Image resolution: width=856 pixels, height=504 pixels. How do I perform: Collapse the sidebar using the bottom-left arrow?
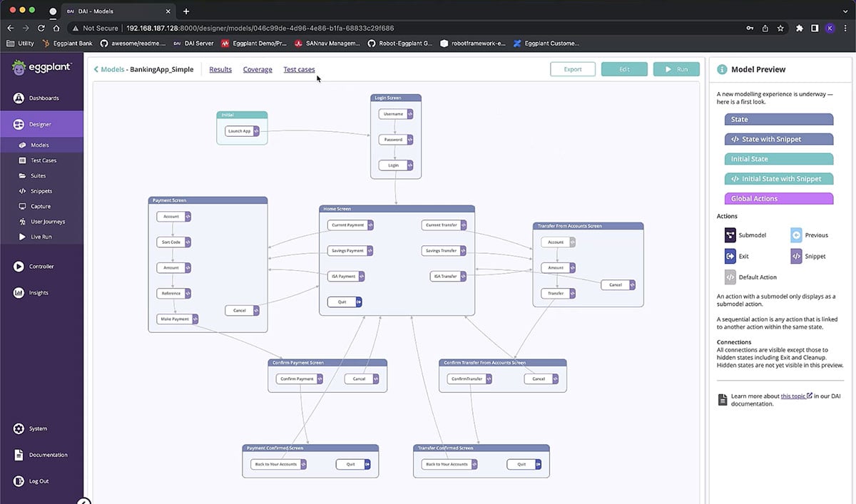point(83,502)
